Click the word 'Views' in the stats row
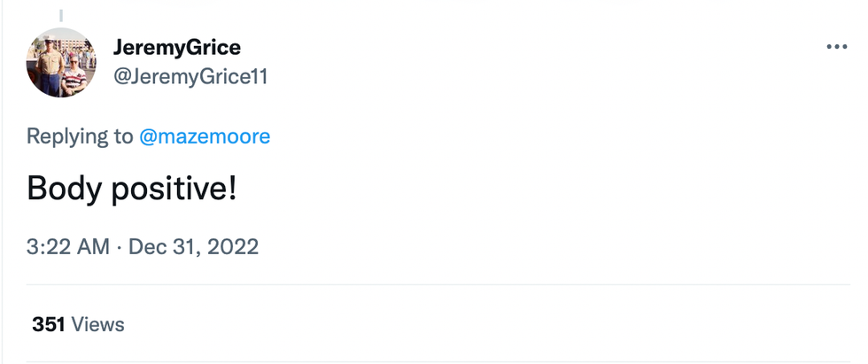 [97, 324]
